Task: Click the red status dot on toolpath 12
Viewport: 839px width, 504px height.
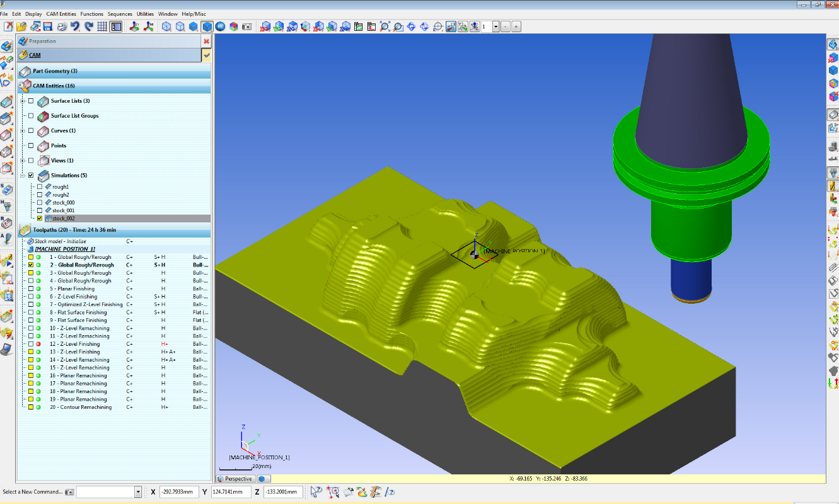Action: pos(38,344)
